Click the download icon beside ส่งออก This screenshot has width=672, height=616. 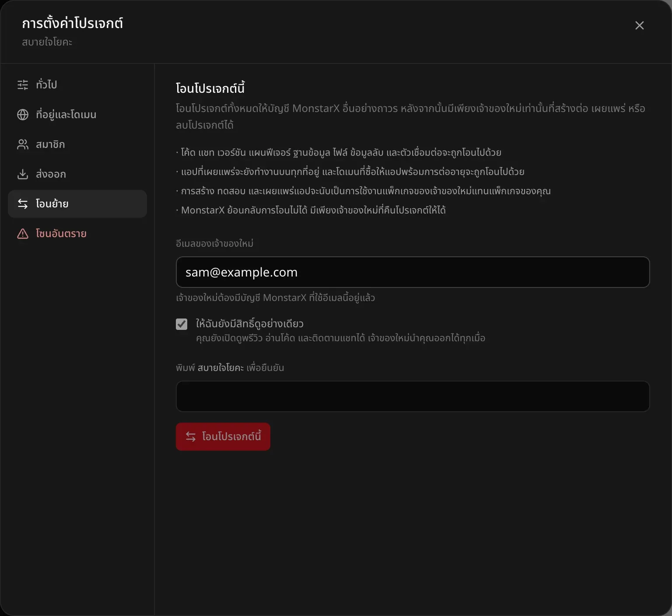coord(23,174)
